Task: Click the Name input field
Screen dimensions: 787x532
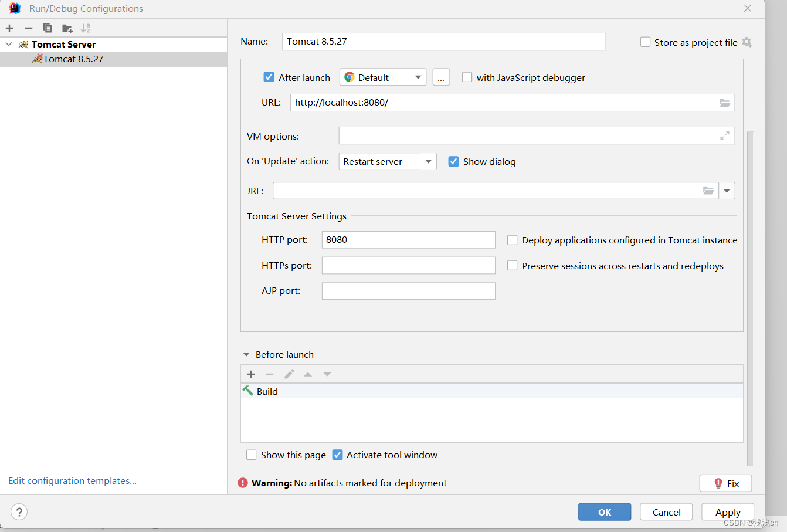Action: (444, 42)
